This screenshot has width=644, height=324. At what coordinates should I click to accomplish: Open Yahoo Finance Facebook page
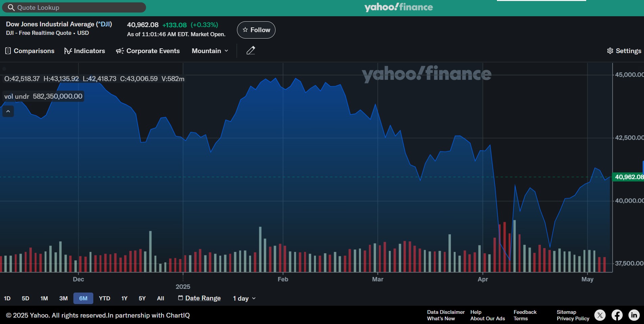[x=617, y=315]
